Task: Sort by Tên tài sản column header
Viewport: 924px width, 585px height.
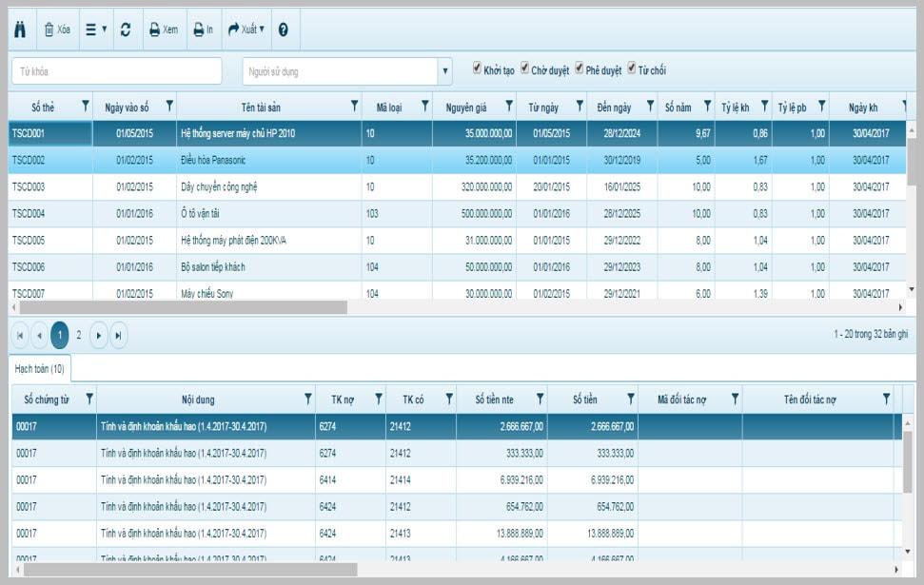Action: pyautogui.click(x=261, y=107)
